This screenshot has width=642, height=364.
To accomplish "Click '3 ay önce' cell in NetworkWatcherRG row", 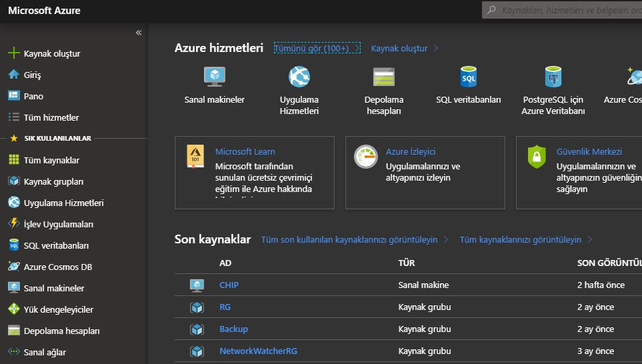I will (596, 351).
